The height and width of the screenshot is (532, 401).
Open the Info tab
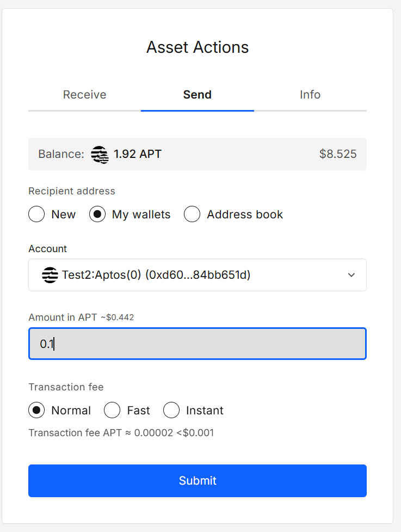(x=310, y=95)
